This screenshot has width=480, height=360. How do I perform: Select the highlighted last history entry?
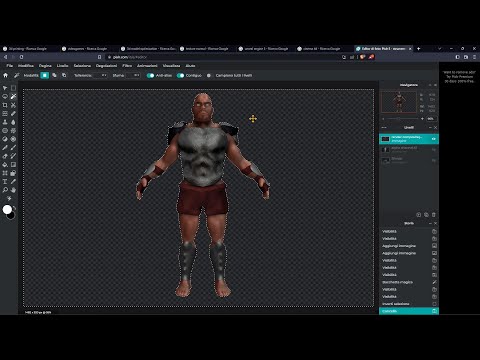click(x=409, y=311)
